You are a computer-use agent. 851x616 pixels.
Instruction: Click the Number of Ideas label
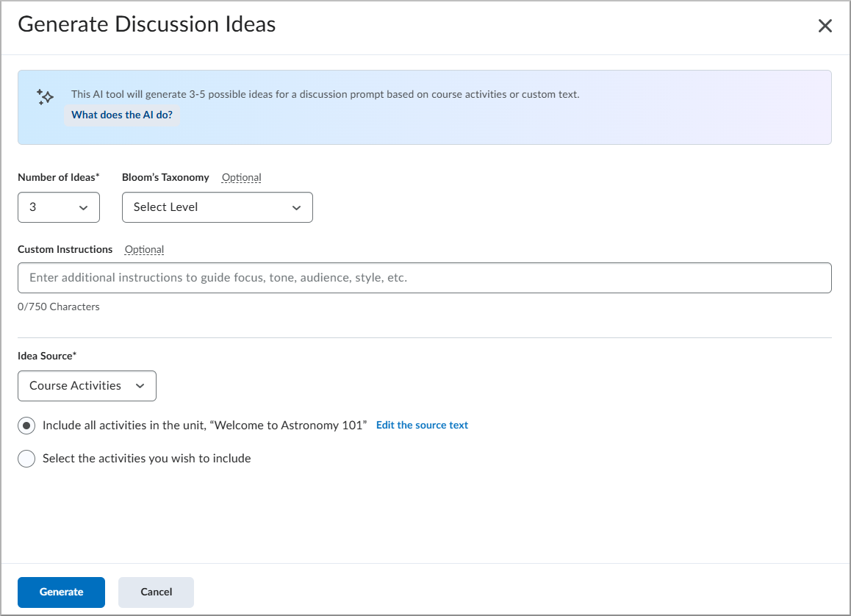(58, 177)
